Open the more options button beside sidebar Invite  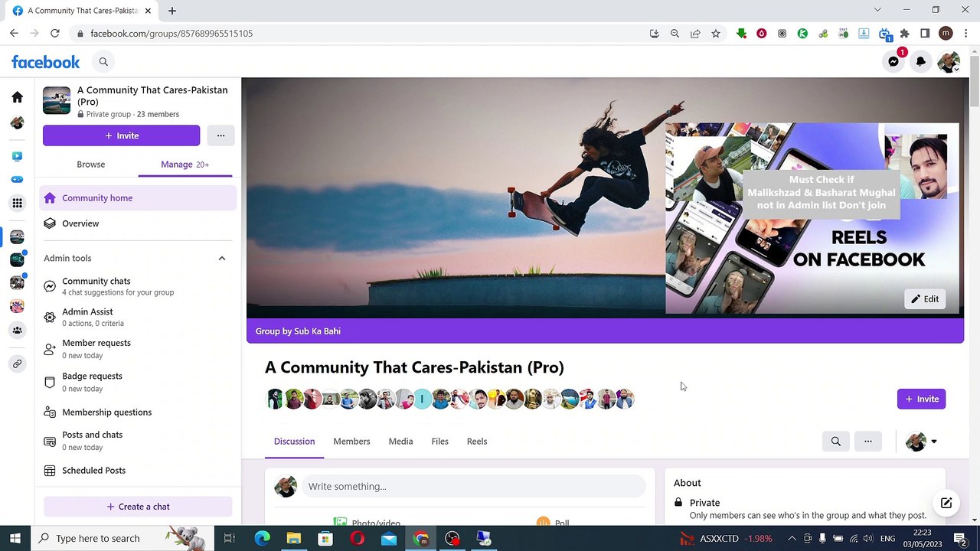pos(220,135)
